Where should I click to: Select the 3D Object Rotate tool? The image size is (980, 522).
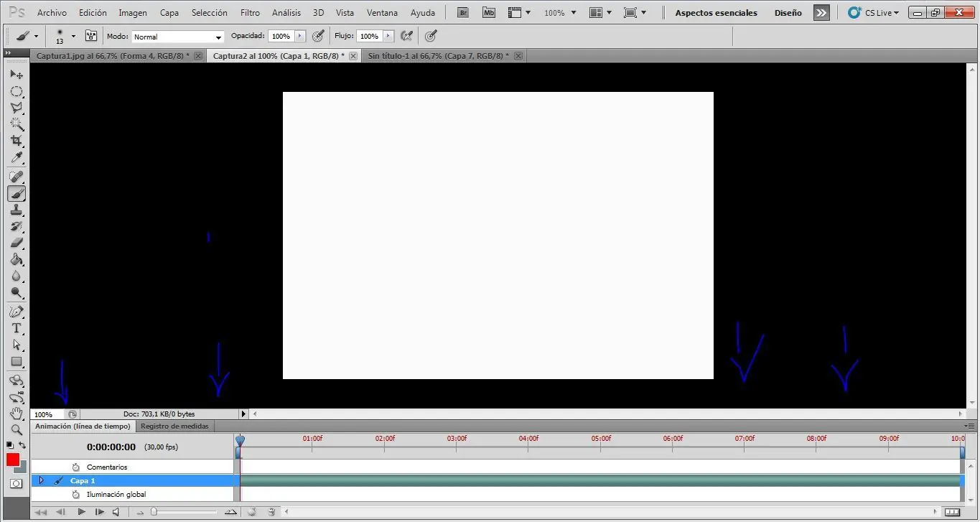16,381
